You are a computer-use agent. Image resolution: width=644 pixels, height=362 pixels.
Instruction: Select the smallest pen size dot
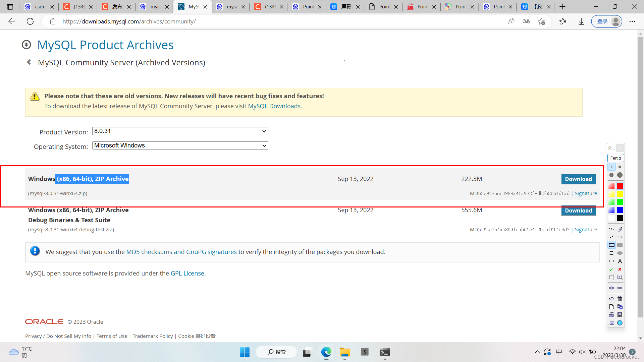[x=611, y=167]
